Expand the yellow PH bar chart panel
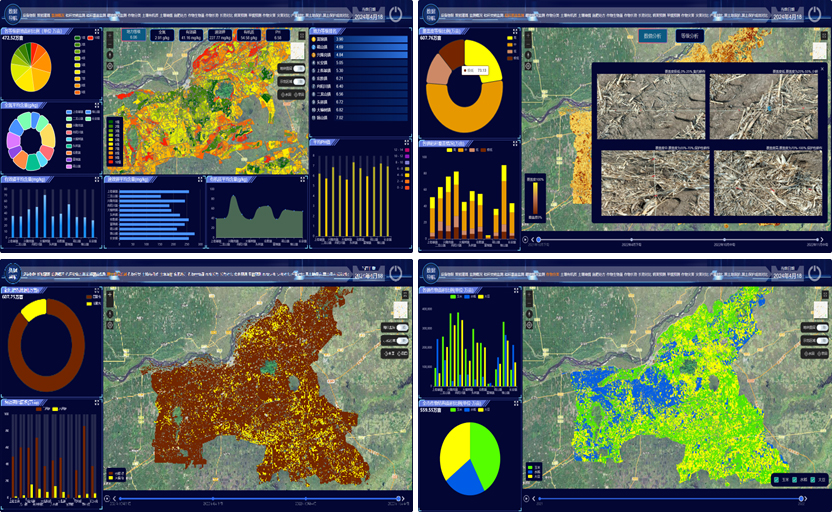Screen dimensions: 832x512 click(406, 143)
